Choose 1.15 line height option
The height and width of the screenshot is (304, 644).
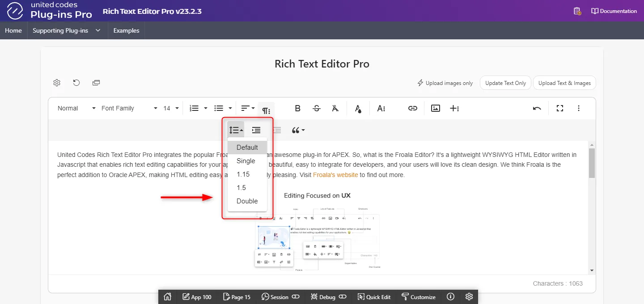pyautogui.click(x=243, y=174)
